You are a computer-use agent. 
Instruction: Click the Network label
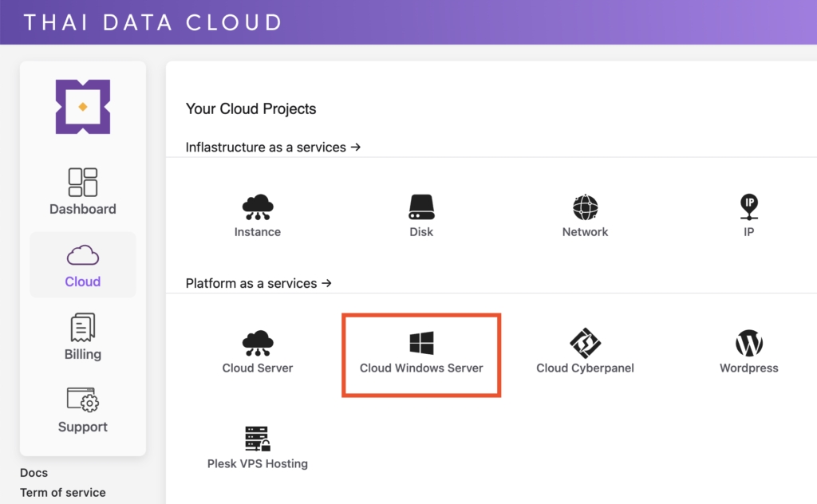pyautogui.click(x=585, y=232)
